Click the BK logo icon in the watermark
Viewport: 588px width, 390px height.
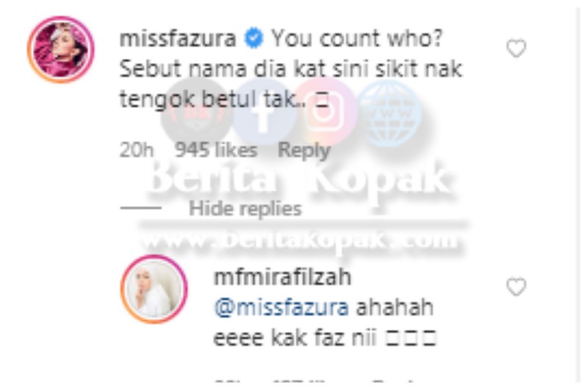coord(196,112)
